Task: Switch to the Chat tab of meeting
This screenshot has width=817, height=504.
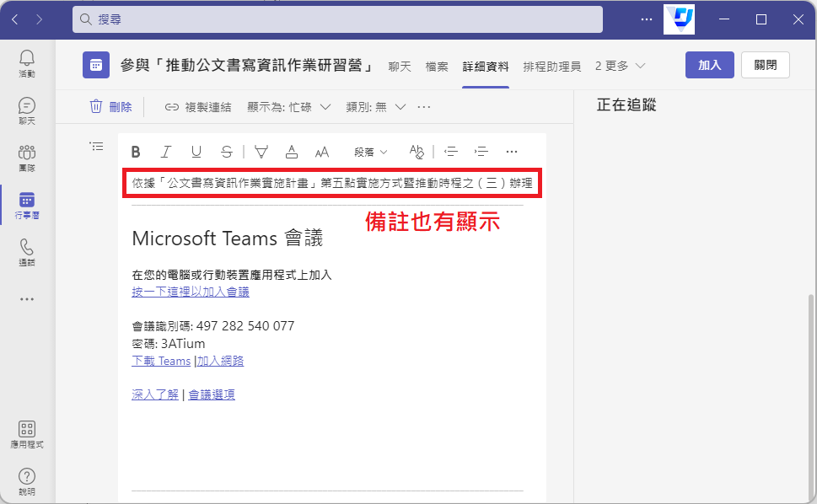Action: (399, 66)
